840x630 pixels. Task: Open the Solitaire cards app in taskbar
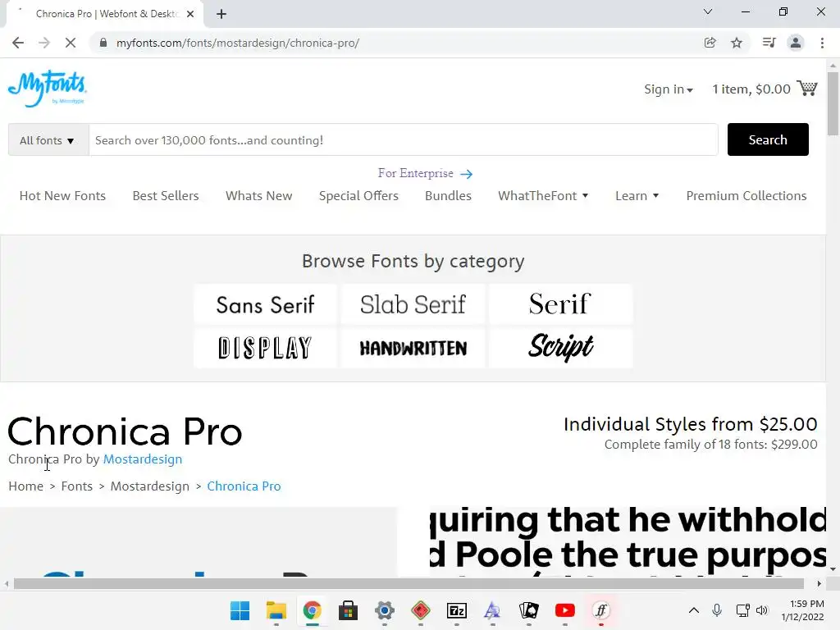tap(529, 610)
